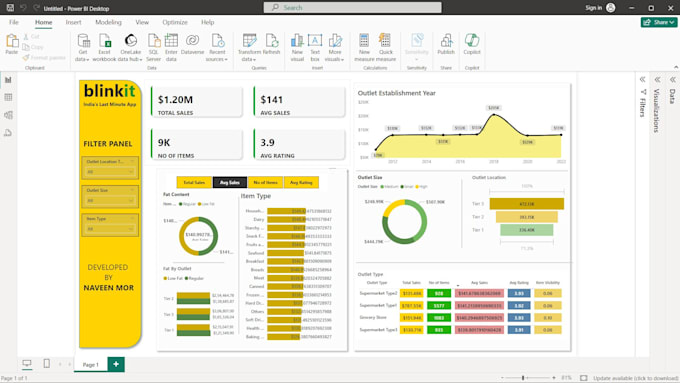Viewport: 680px width, 383px height.
Task: Open the File menu
Action: coord(14,22)
